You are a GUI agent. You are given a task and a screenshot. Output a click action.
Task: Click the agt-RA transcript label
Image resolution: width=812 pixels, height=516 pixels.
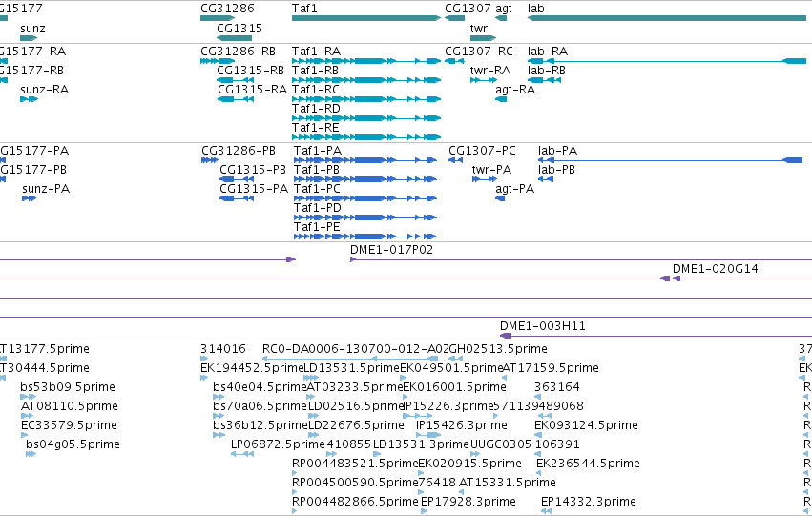(515, 90)
